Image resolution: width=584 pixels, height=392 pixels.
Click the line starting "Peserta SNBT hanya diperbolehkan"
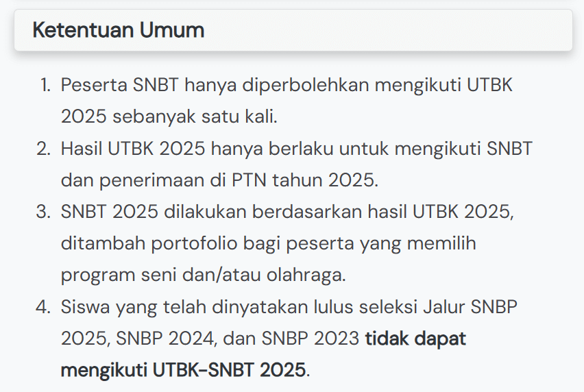[x=287, y=86]
